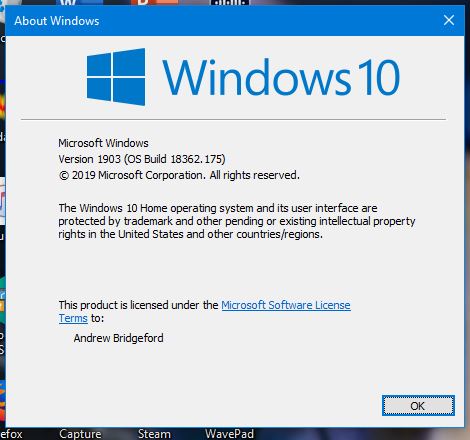This screenshot has width=470, height=440.
Task: Click the 'Windows 10 Home operating system' paragraph
Action: [x=237, y=221]
